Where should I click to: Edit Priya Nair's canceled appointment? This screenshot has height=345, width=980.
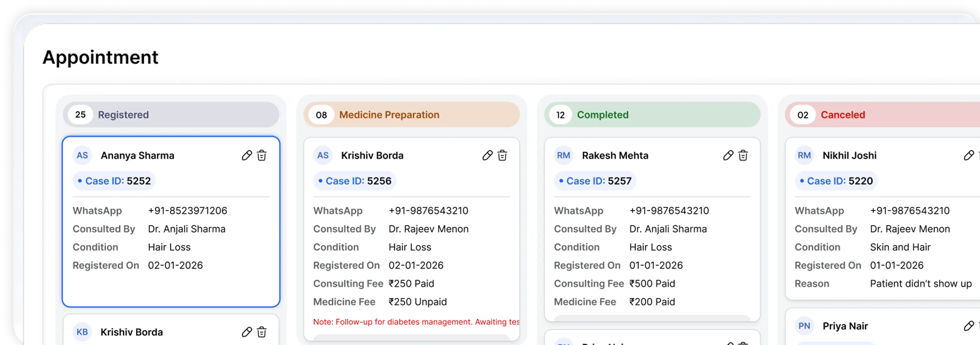[968, 326]
